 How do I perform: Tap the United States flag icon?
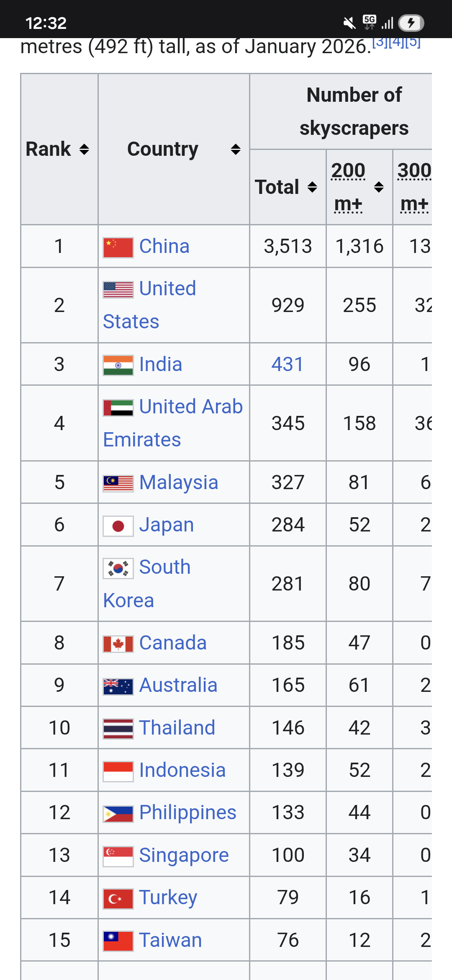pos(118,289)
